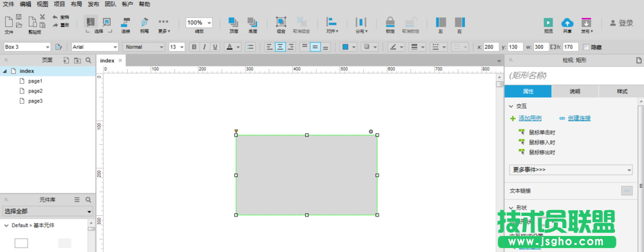Expand the More events dropdown

pos(571,170)
